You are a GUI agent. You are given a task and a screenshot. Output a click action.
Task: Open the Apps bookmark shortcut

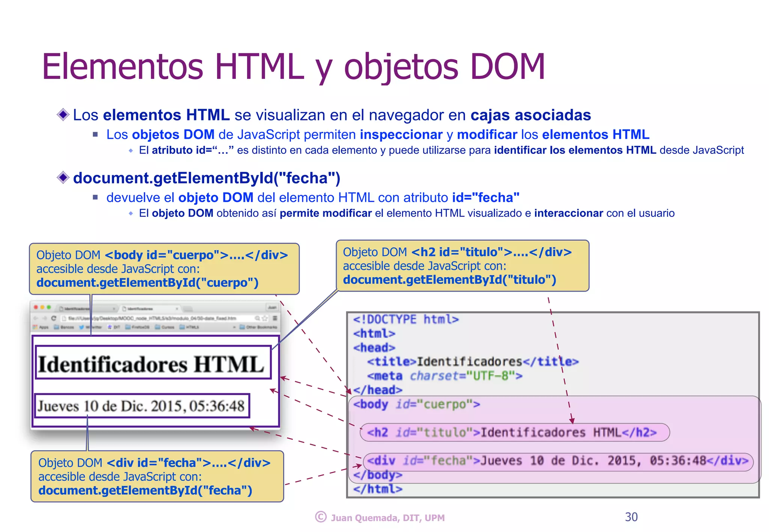pyautogui.click(x=41, y=327)
